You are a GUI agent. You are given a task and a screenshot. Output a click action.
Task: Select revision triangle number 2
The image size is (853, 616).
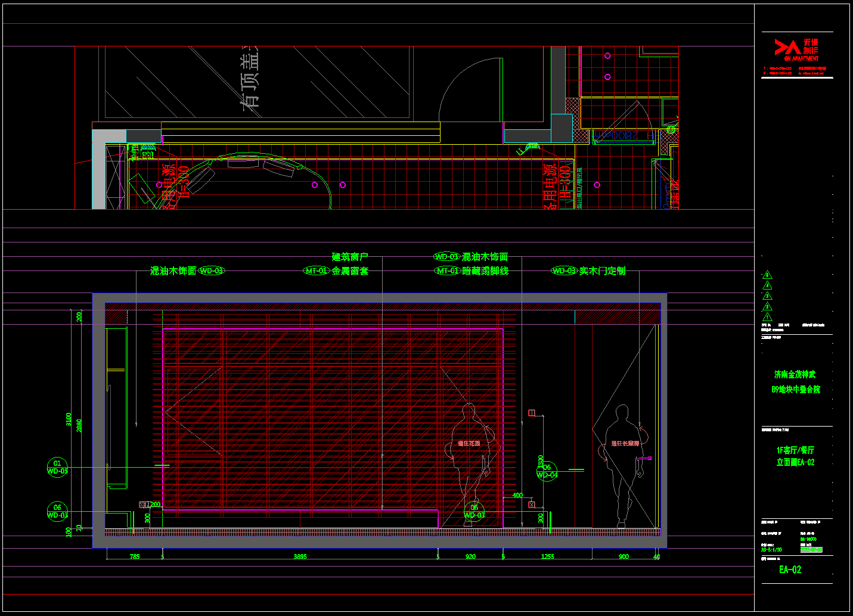[x=767, y=307]
